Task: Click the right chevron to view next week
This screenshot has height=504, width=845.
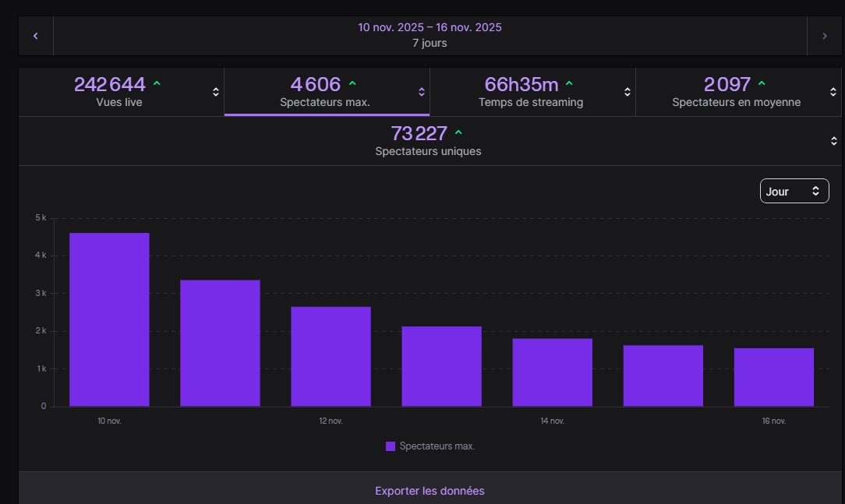Action: tap(824, 35)
